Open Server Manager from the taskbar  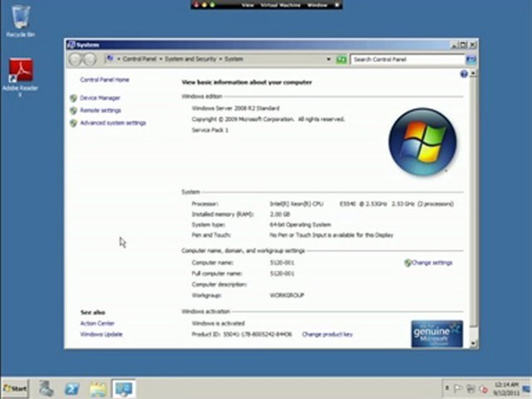tap(46, 389)
